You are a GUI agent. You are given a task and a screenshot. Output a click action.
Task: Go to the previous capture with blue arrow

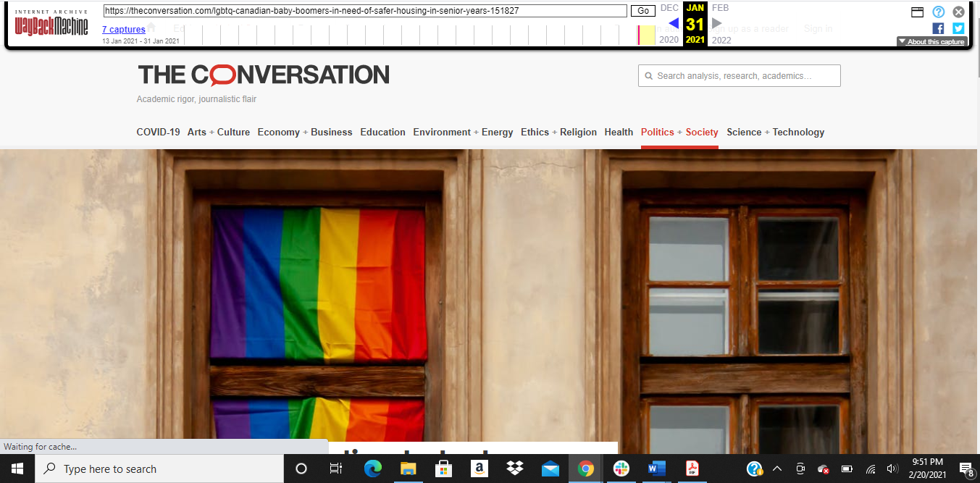pyautogui.click(x=673, y=24)
